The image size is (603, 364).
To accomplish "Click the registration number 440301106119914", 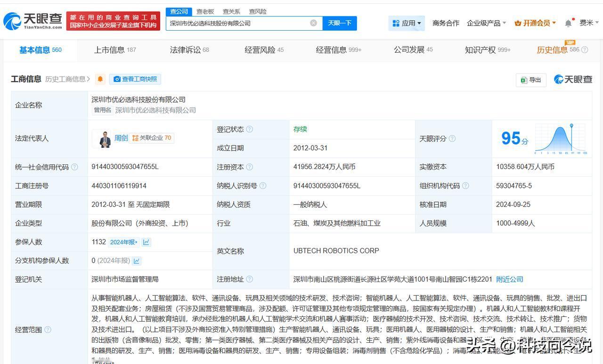I will click(119, 186).
